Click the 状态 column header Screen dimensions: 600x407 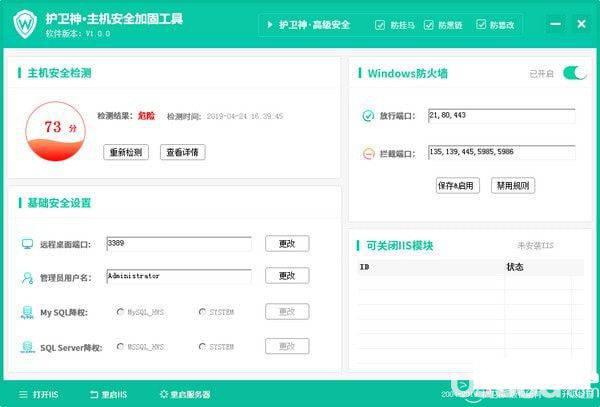click(545, 267)
